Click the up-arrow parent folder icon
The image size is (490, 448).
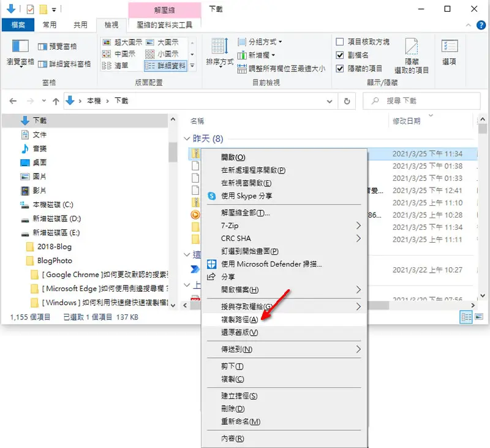pyautogui.click(x=56, y=101)
